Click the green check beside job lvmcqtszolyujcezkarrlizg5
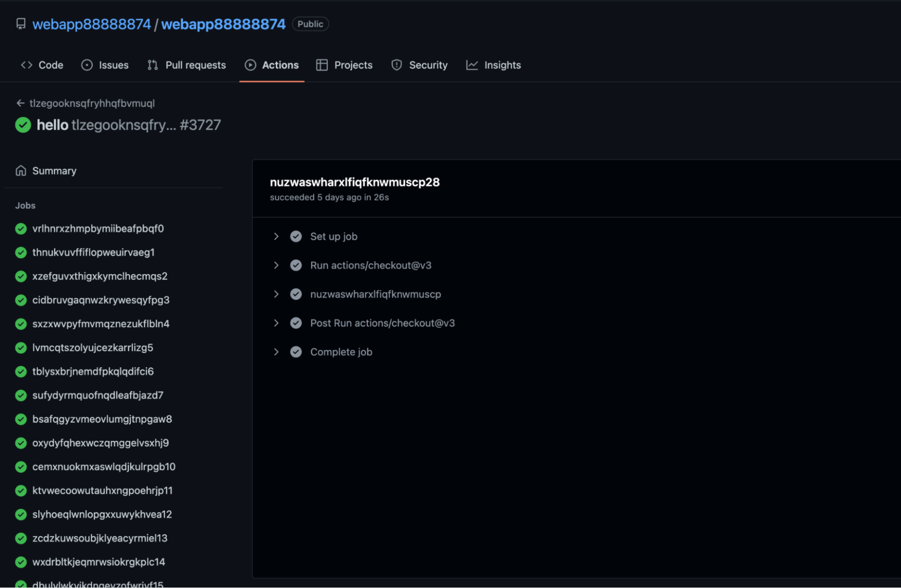 (x=21, y=347)
